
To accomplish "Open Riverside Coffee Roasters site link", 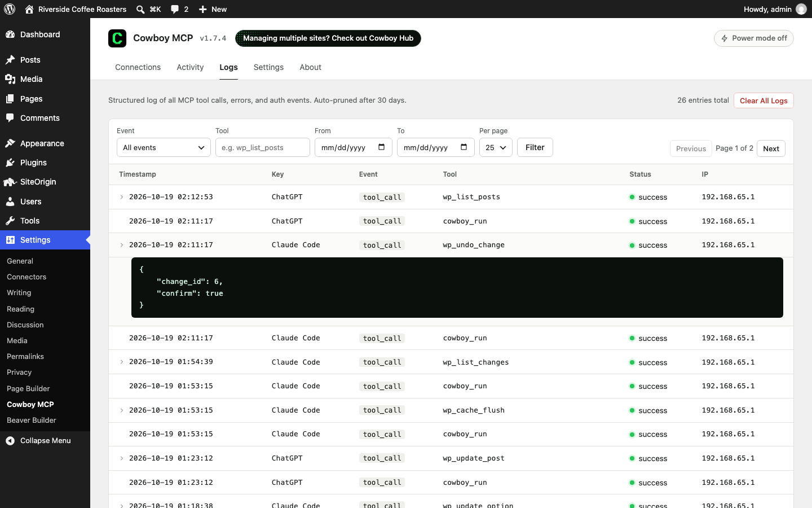I will [82, 9].
